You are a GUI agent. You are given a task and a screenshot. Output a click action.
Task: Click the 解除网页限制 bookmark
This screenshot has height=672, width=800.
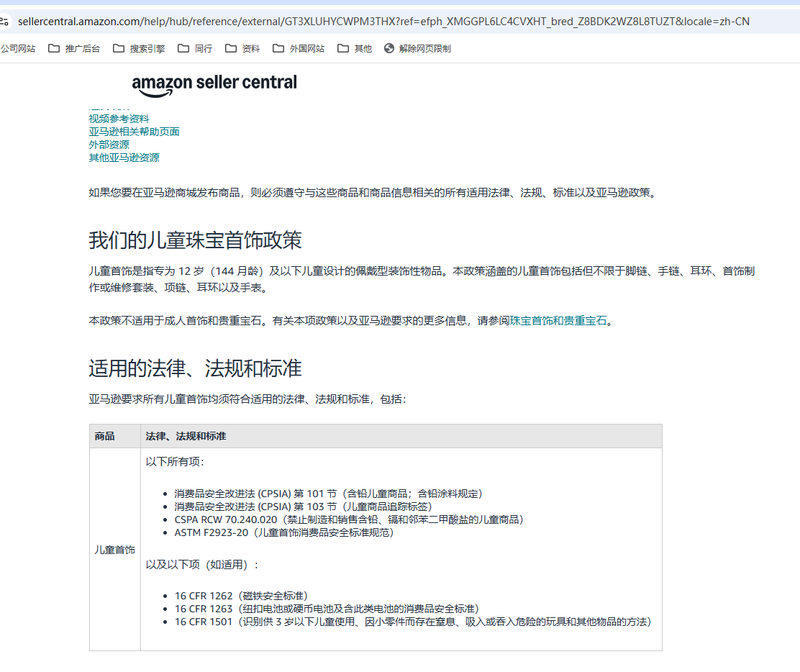pos(417,48)
